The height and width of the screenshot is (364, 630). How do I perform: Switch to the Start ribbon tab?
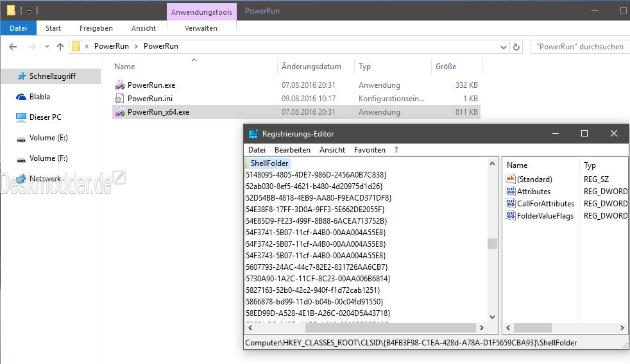53,28
